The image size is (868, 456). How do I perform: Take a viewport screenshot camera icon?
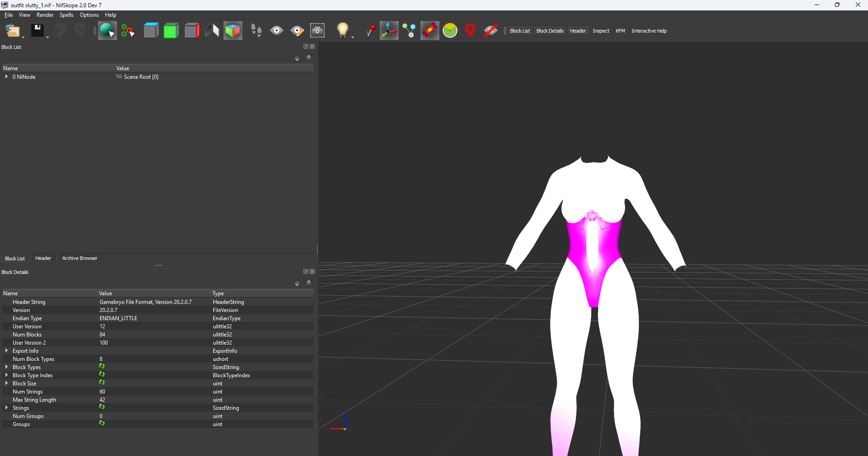(x=317, y=31)
